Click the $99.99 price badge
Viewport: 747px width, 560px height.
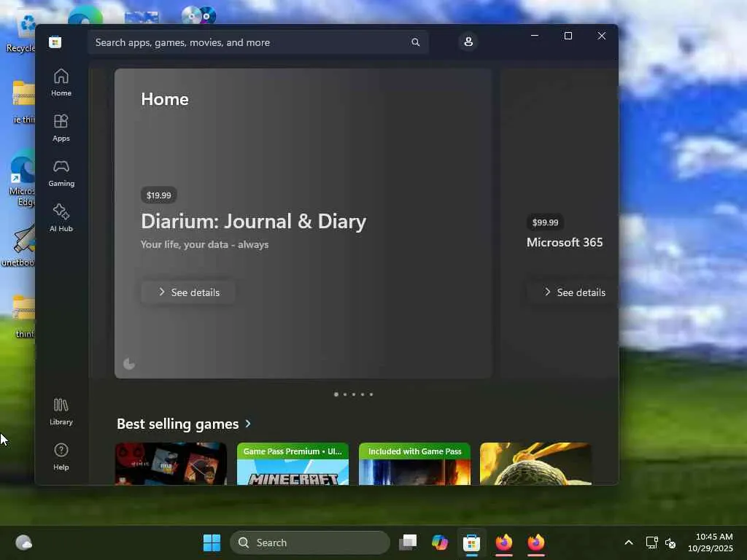(545, 222)
